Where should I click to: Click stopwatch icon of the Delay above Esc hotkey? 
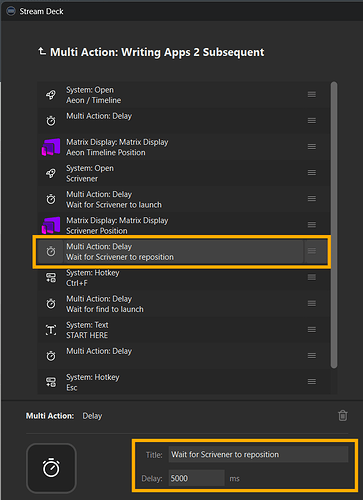(x=51, y=356)
